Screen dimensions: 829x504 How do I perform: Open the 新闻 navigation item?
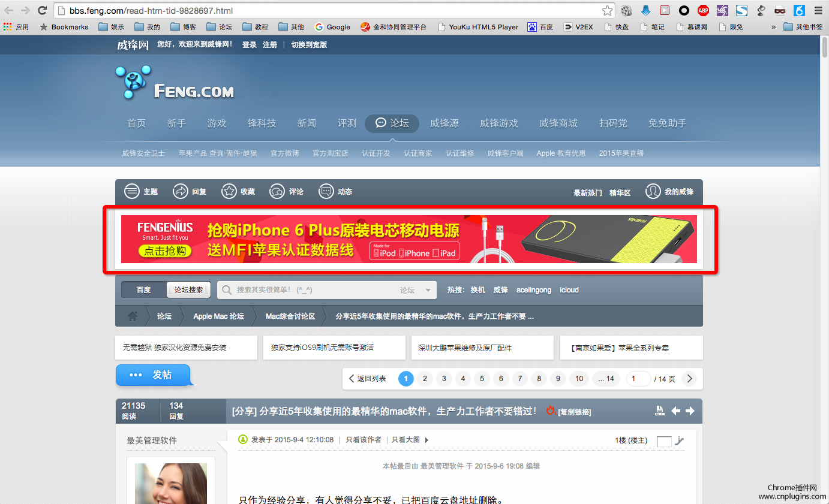tap(307, 123)
